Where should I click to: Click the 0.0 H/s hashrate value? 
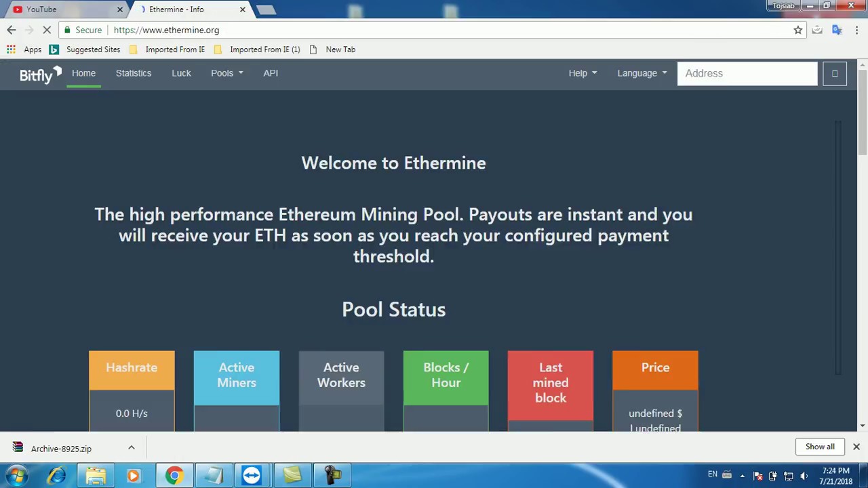coord(132,413)
